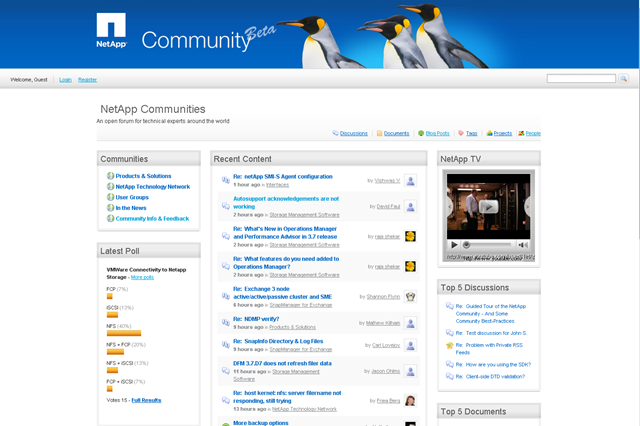Click discussion bubble icon beside NDMP verify
This screenshot has height=426, width=640.
pos(226,321)
